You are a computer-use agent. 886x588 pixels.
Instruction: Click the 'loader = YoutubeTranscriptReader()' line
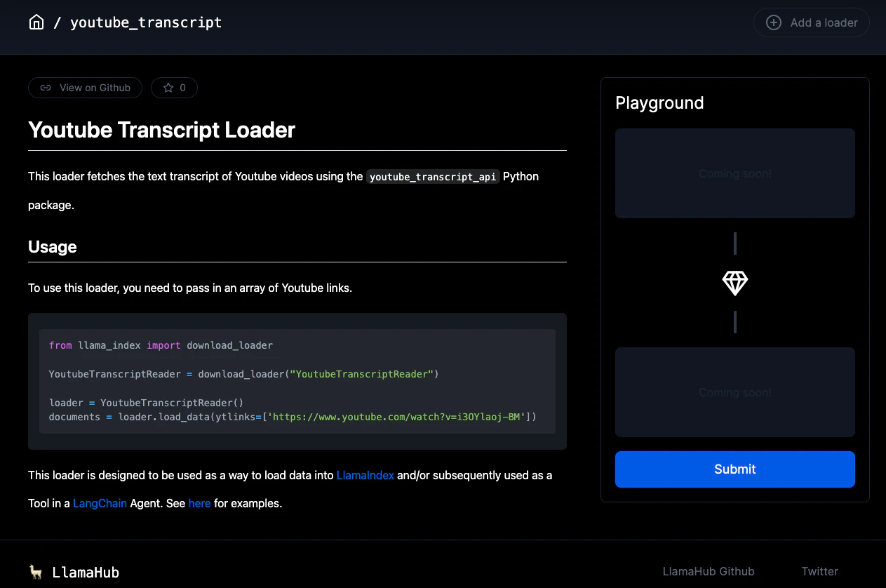[146, 403]
